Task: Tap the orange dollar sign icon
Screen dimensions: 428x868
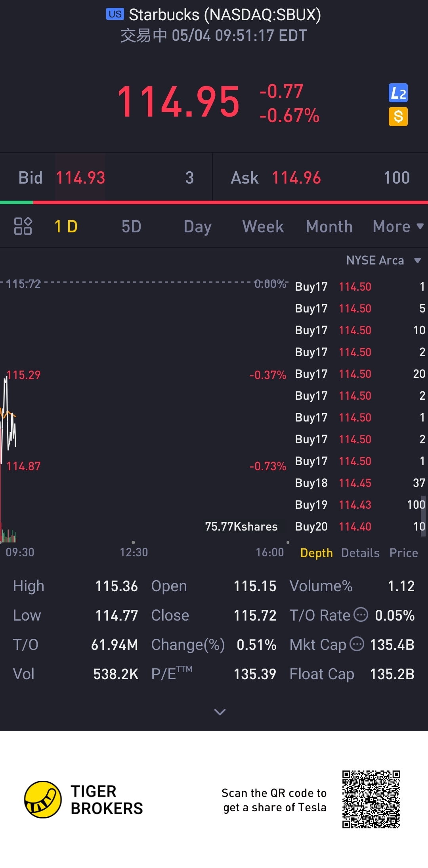Action: [398, 117]
